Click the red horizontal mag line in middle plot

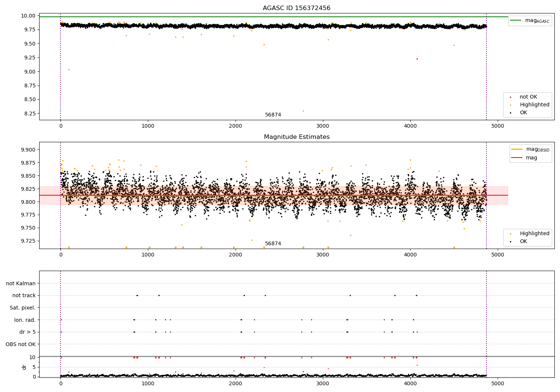274,195
